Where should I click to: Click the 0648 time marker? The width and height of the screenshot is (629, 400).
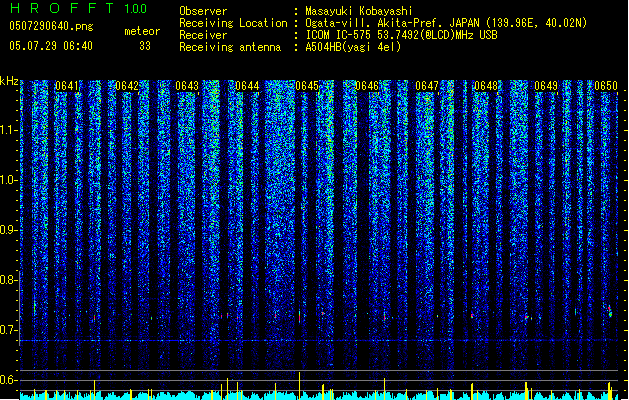tap(486, 86)
